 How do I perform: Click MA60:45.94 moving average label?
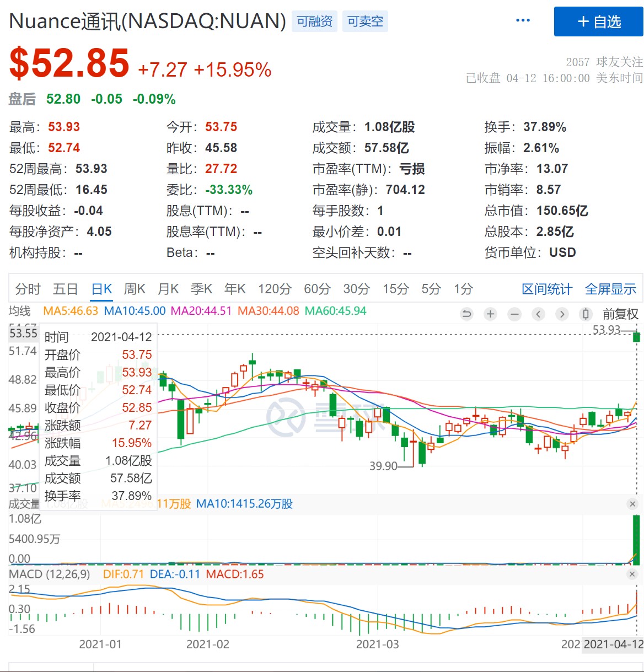(x=335, y=311)
